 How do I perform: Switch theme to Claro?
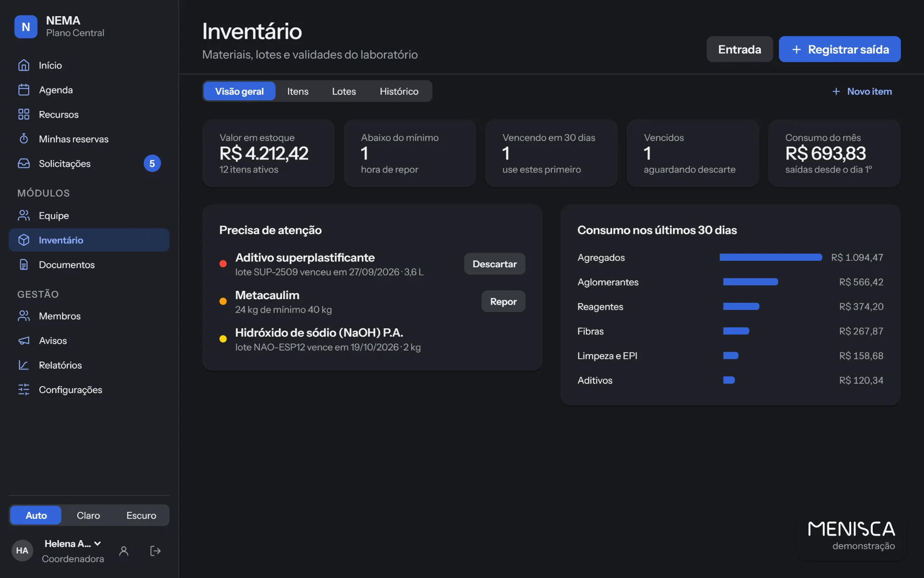pos(88,515)
